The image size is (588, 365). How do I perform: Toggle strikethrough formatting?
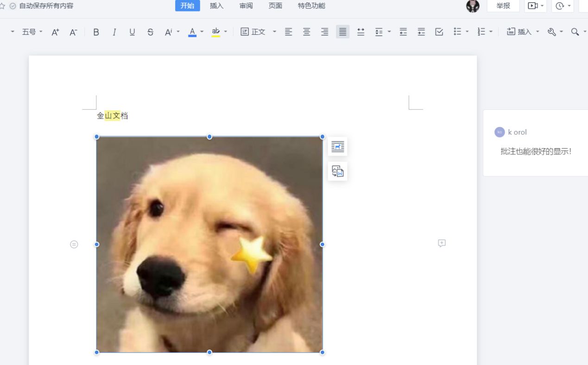coord(150,32)
